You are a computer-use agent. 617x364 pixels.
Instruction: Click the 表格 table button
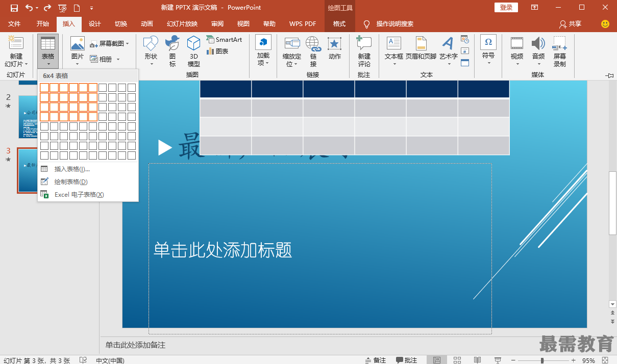48,51
